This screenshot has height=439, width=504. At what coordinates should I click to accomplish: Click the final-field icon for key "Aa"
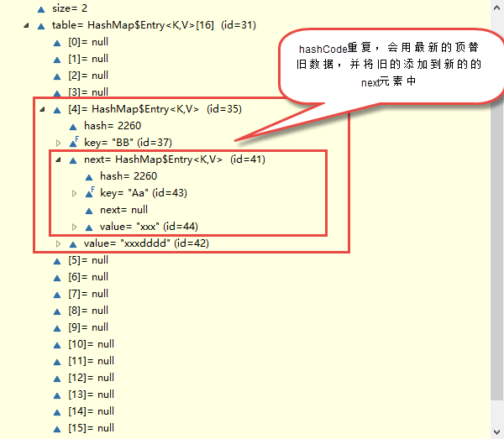[x=90, y=192]
